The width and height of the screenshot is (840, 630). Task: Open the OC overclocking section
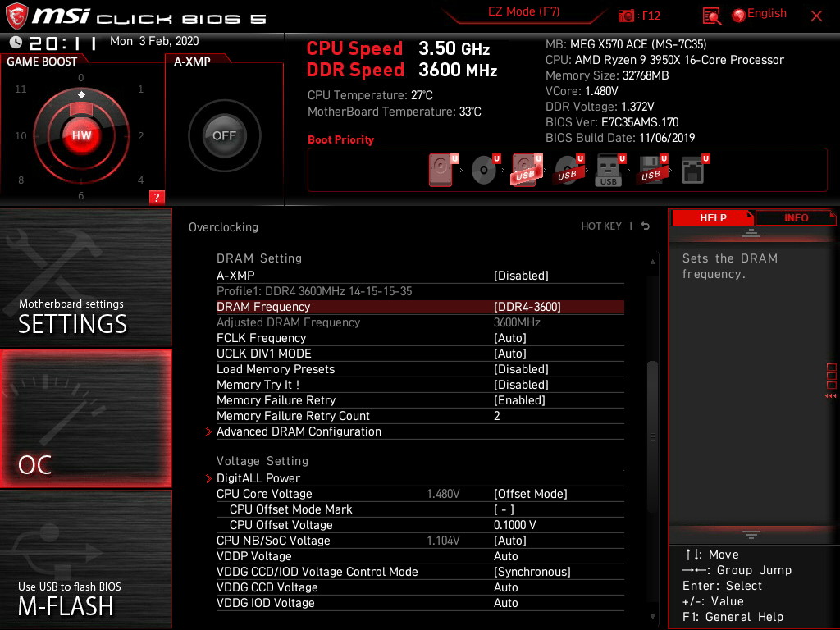point(85,419)
